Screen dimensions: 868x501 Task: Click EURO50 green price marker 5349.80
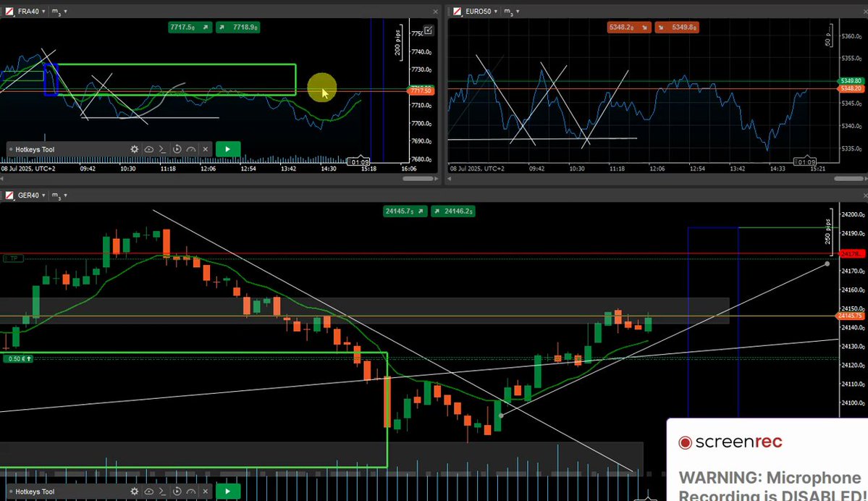pyautogui.click(x=851, y=81)
